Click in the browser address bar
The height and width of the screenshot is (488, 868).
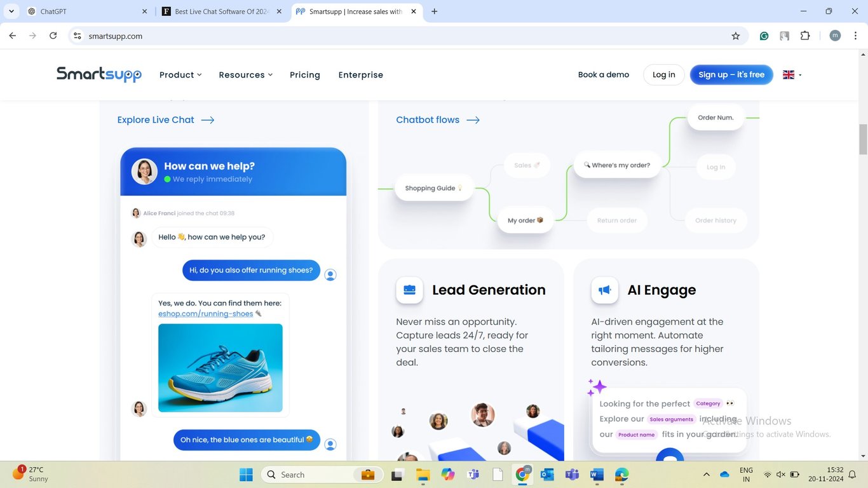[x=254, y=36]
